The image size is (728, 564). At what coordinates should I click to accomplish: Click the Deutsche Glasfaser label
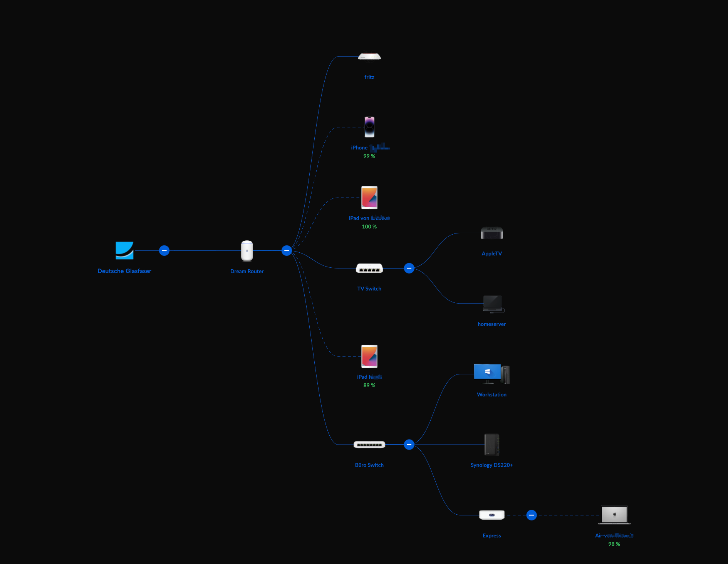coord(124,271)
